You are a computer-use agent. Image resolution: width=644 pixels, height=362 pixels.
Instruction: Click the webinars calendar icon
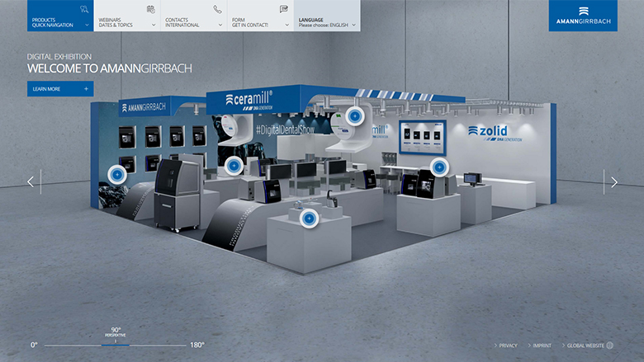coord(151,9)
